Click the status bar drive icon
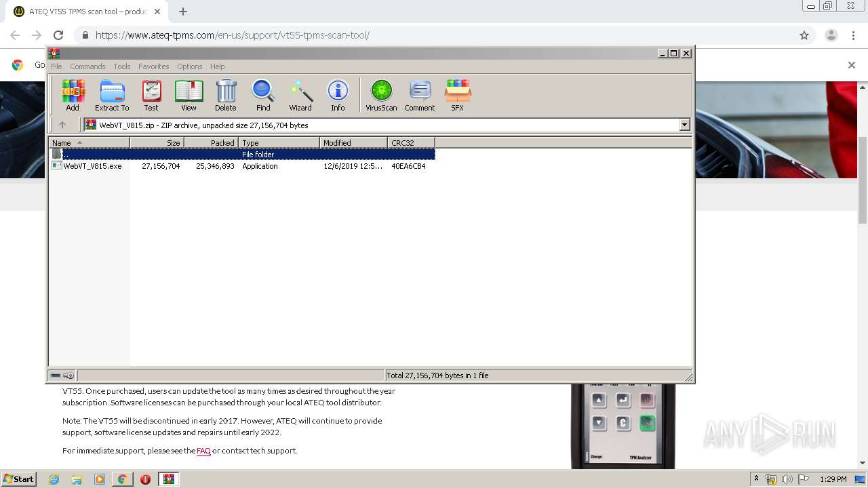This screenshot has width=868, height=488. click(56, 375)
